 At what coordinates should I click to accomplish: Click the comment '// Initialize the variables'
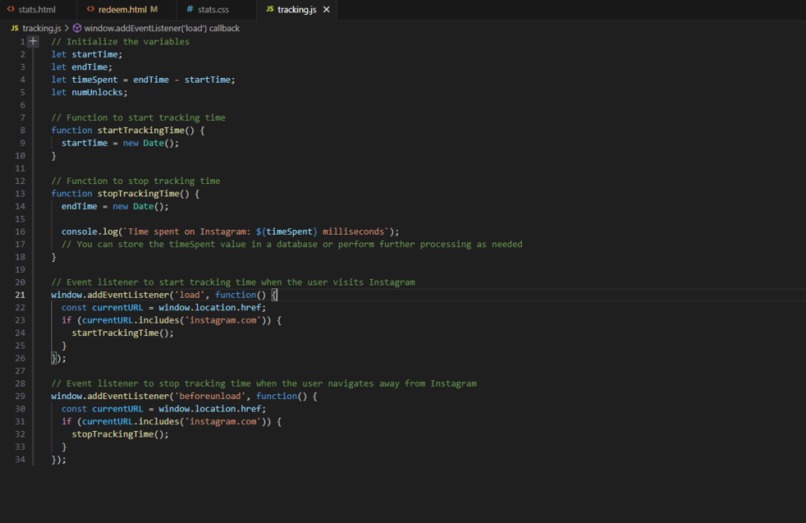120,42
